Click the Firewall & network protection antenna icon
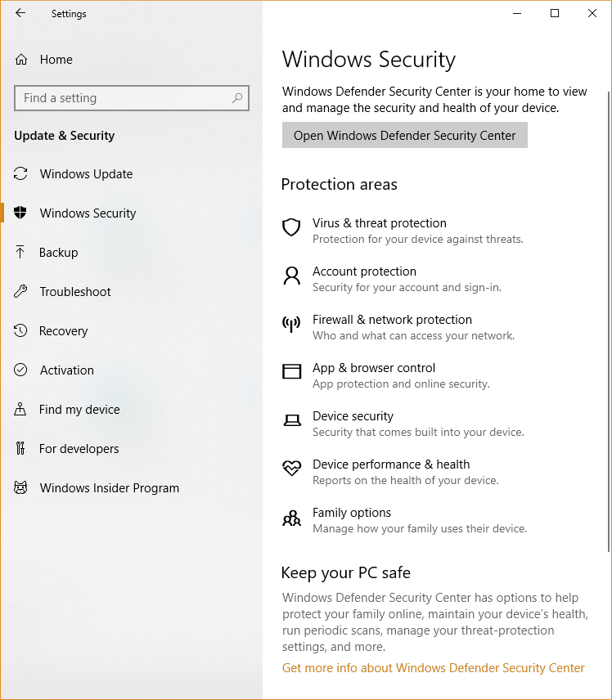This screenshot has height=700, width=612. 291,324
